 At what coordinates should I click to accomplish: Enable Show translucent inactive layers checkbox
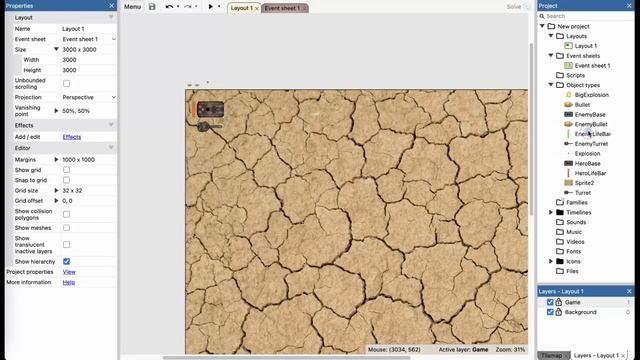coord(66,244)
